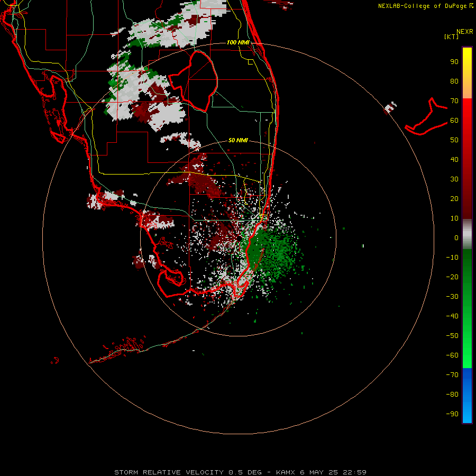The width and height of the screenshot is (476, 476).
Task: Click the 0.5 DEG elevation angle text
Action: tap(245, 472)
